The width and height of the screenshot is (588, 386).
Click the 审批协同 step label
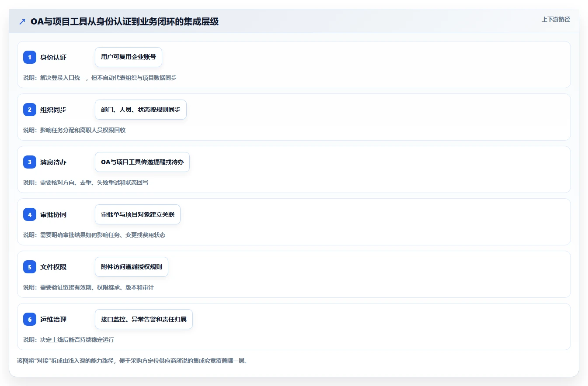(53, 214)
